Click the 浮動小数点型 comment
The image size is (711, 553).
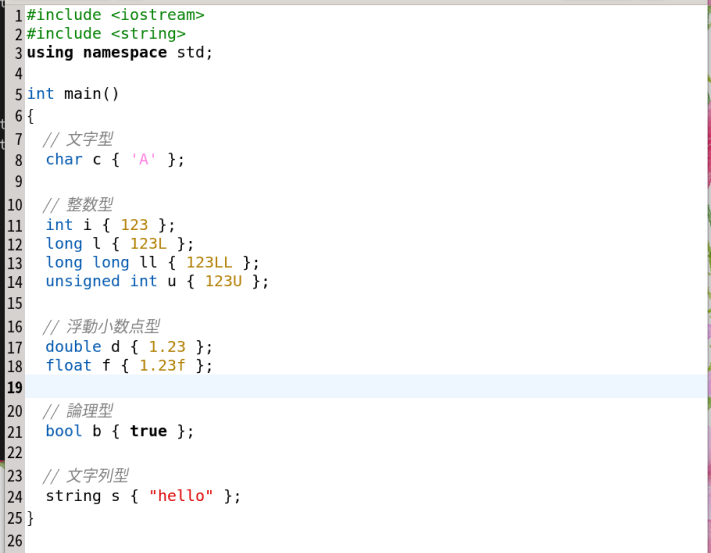(x=111, y=327)
